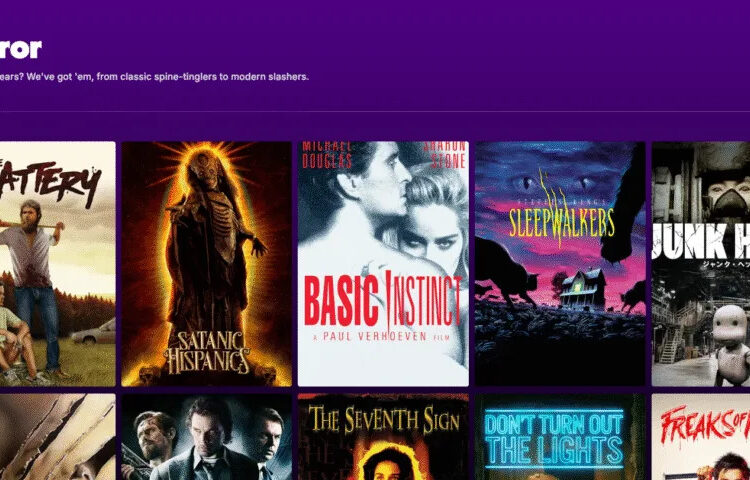This screenshot has width=750, height=480.
Task: Open The Seventh Sign movie poster
Action: (x=383, y=437)
